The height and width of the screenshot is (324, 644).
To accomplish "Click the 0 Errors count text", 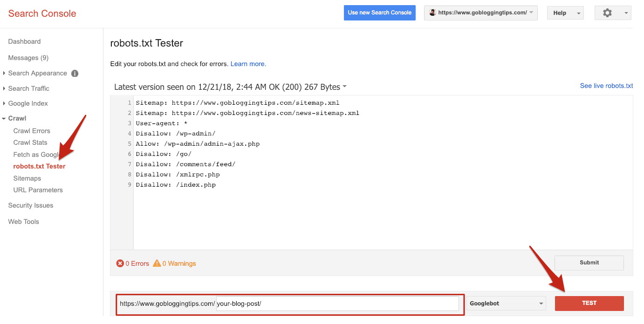I will 137,263.
